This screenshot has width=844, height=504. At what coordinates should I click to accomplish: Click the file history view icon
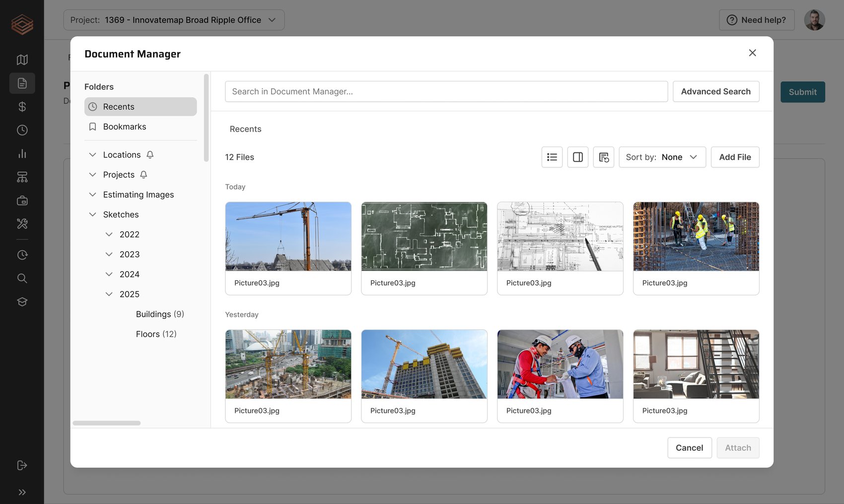(603, 157)
